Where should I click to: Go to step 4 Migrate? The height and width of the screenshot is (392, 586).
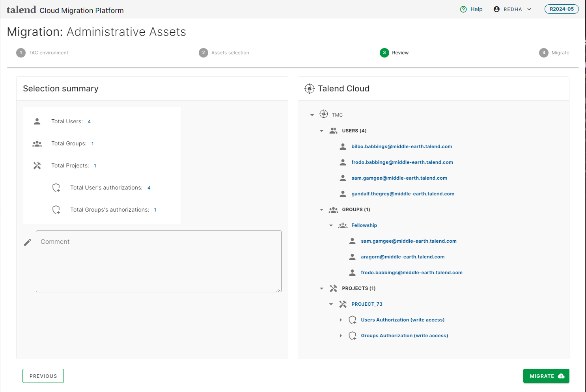pyautogui.click(x=554, y=53)
